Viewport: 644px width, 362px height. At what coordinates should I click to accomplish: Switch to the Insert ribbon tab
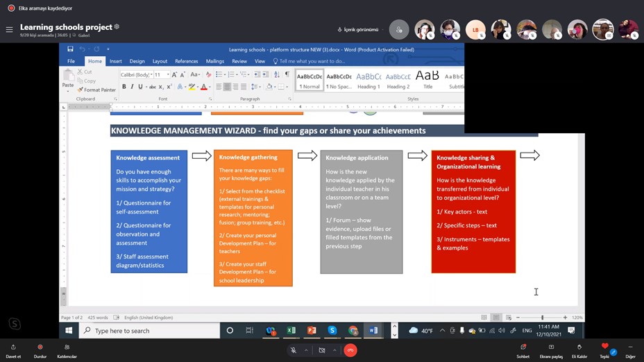coord(115,61)
